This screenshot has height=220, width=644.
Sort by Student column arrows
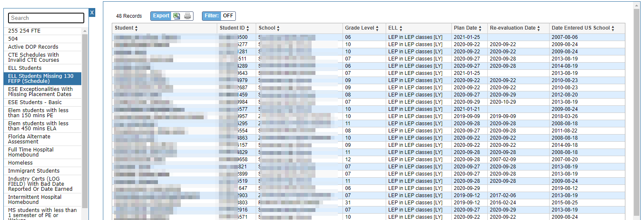coord(136,28)
